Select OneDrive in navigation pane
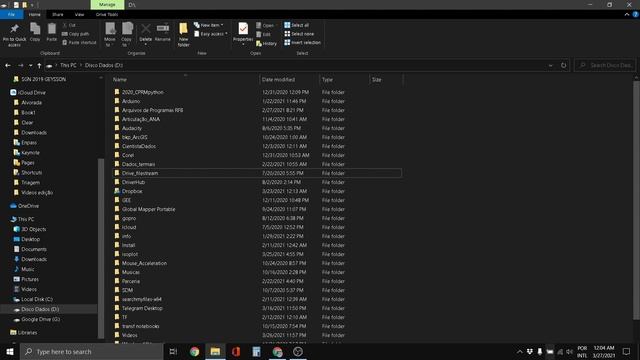Image resolution: width=640 pixels, height=360 pixels. [28, 206]
